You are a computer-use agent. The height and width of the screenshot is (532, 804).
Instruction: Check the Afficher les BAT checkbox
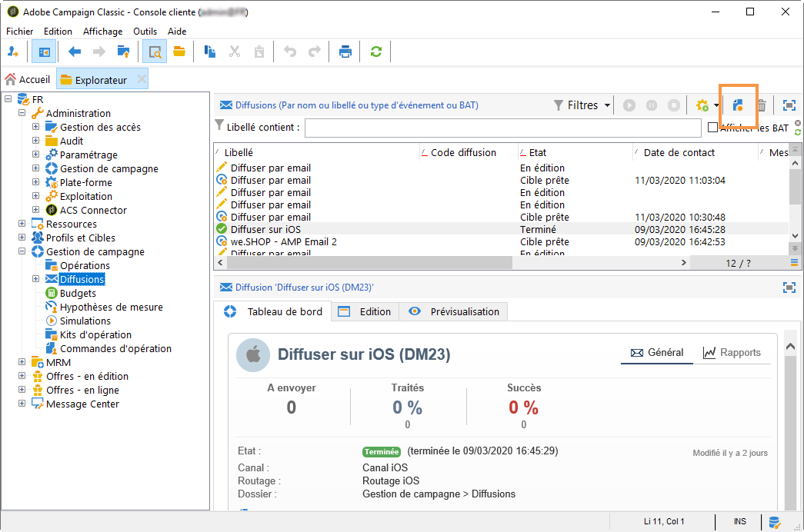(x=712, y=128)
